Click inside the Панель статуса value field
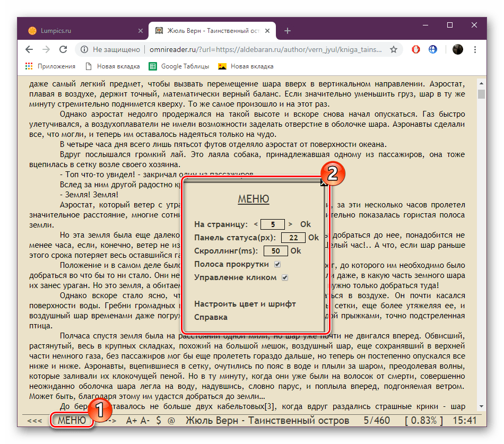Screen dimensions: 504x444 coord(293,237)
